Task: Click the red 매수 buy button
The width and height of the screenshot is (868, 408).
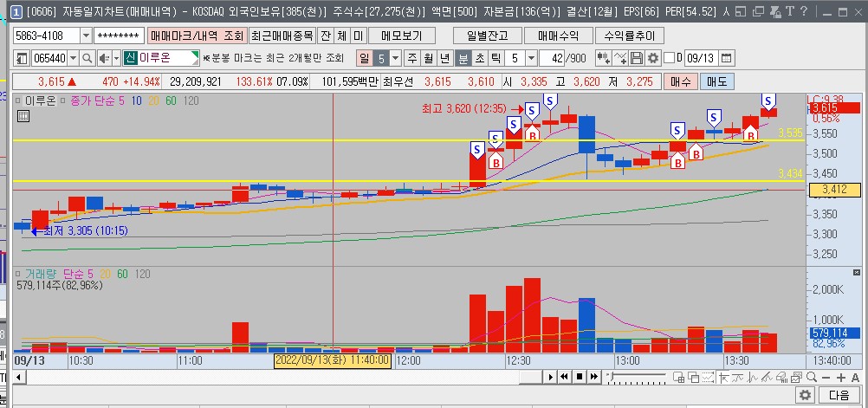Action: (680, 82)
